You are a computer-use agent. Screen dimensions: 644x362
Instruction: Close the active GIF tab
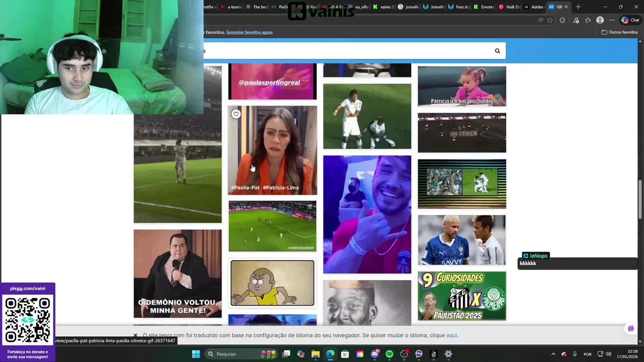(x=566, y=7)
